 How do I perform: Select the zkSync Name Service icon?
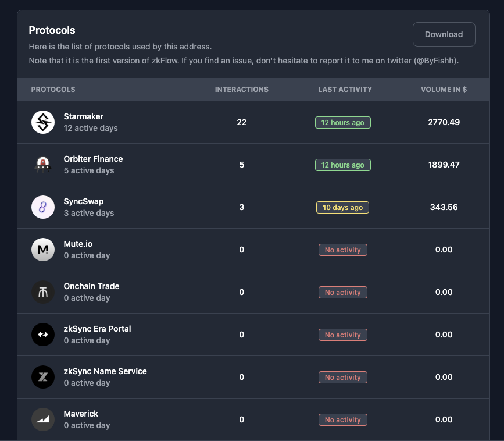coord(43,377)
